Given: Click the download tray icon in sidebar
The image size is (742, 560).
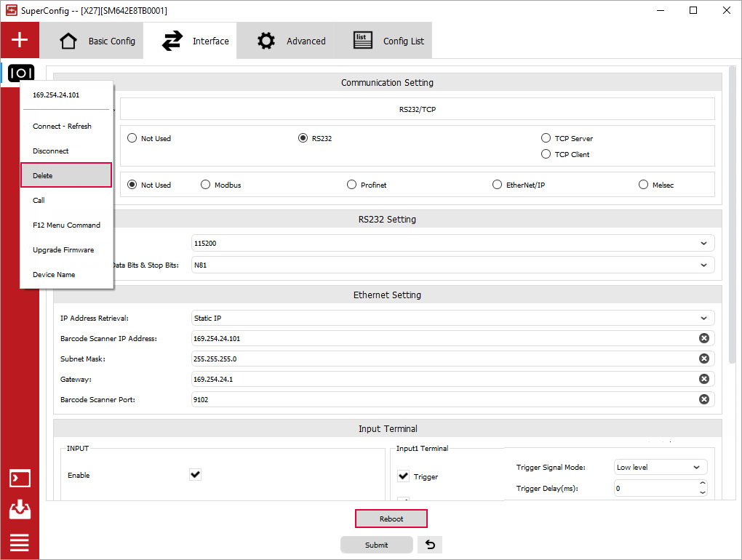Looking at the screenshot, I should tap(20, 510).
